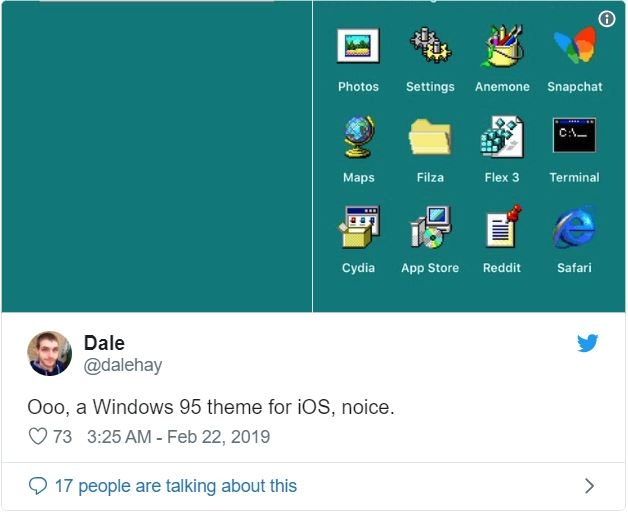Open '17 people are talking about this'

click(176, 486)
